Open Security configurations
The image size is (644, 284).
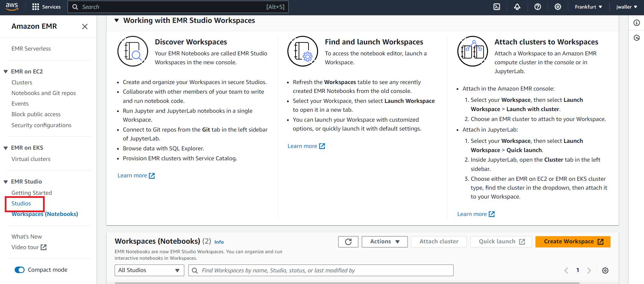click(41, 125)
